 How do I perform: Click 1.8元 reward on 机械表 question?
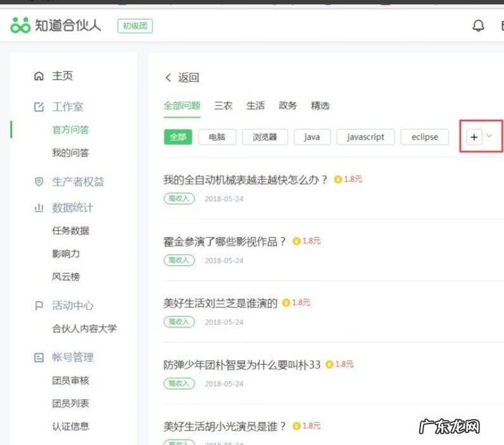point(353,179)
